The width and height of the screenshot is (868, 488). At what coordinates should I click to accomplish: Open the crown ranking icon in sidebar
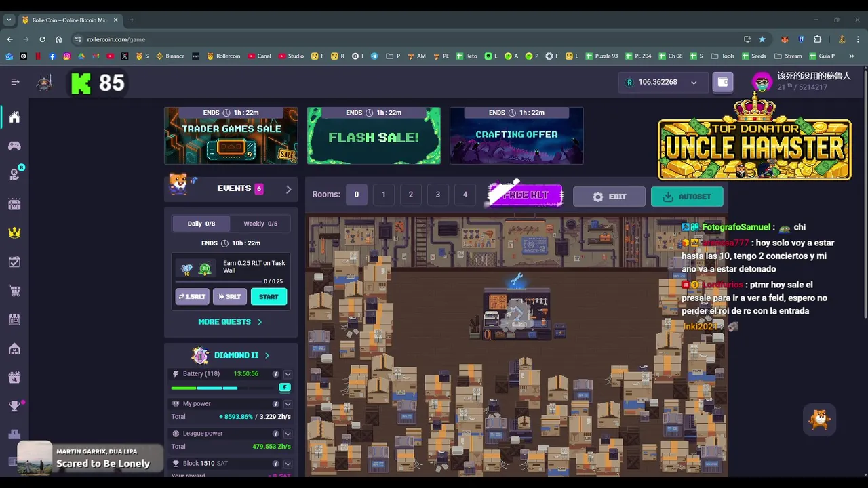[x=14, y=232]
